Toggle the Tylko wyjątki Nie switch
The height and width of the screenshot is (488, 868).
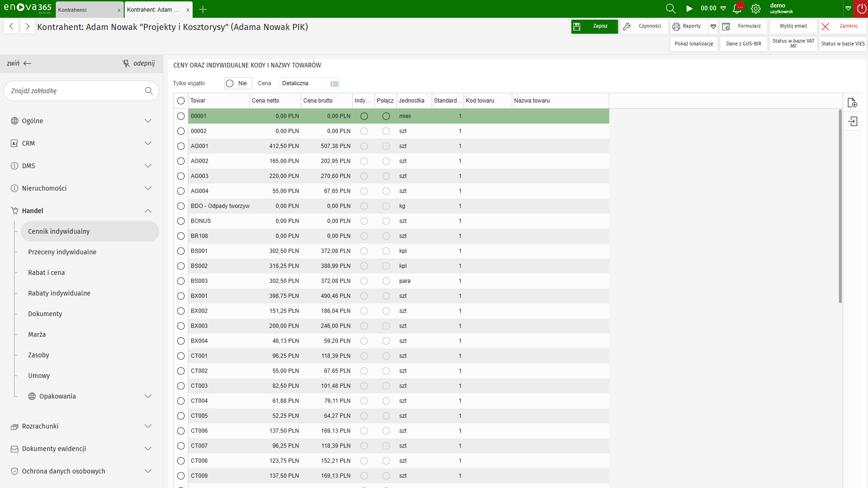click(x=230, y=83)
